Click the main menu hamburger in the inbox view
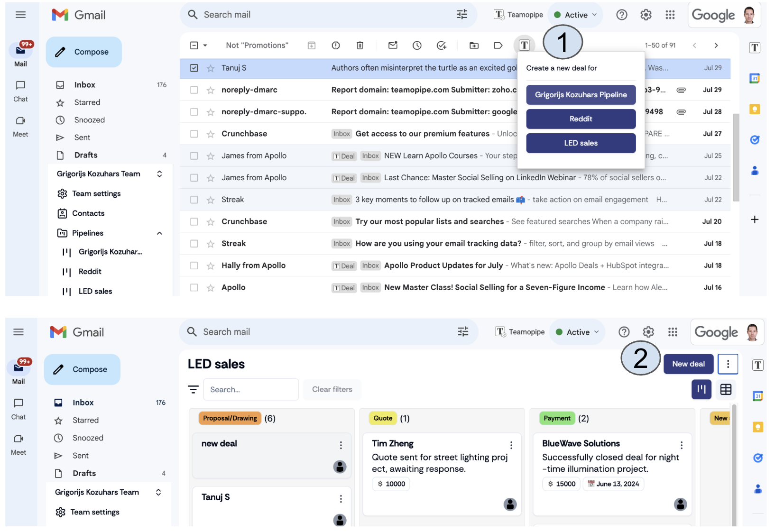The width and height of the screenshot is (775, 532). click(20, 15)
